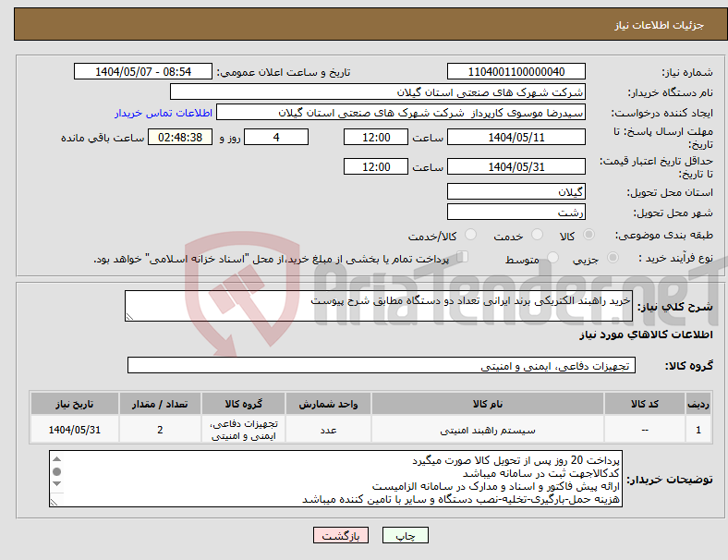
Task: Click the price validity time 12:00 field
Action: (x=376, y=166)
